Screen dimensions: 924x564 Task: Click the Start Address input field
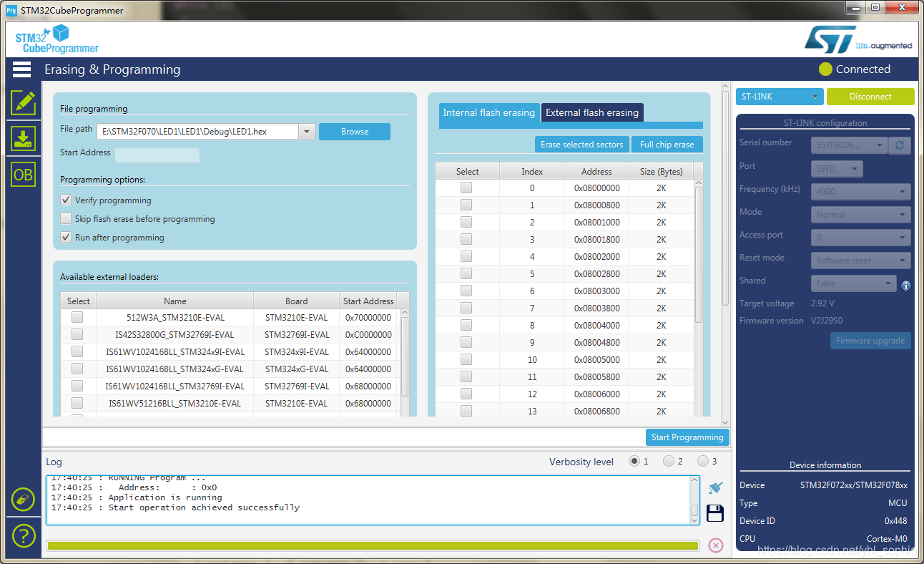pos(157,155)
